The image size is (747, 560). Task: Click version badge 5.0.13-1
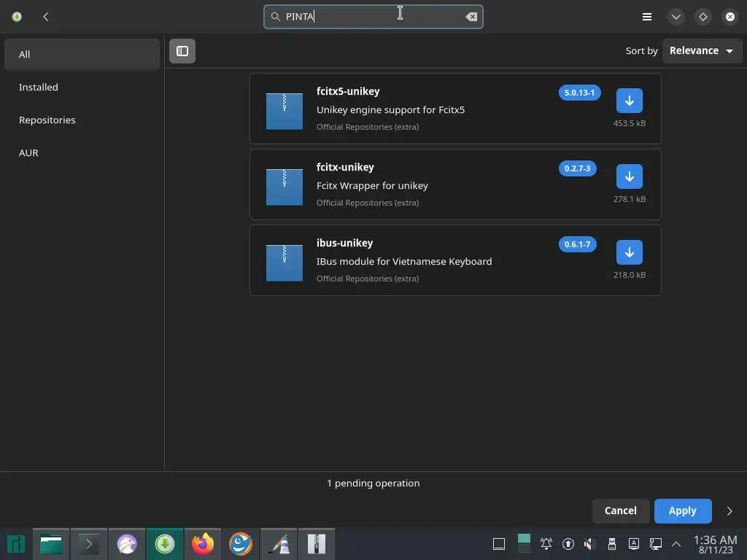[x=579, y=93]
